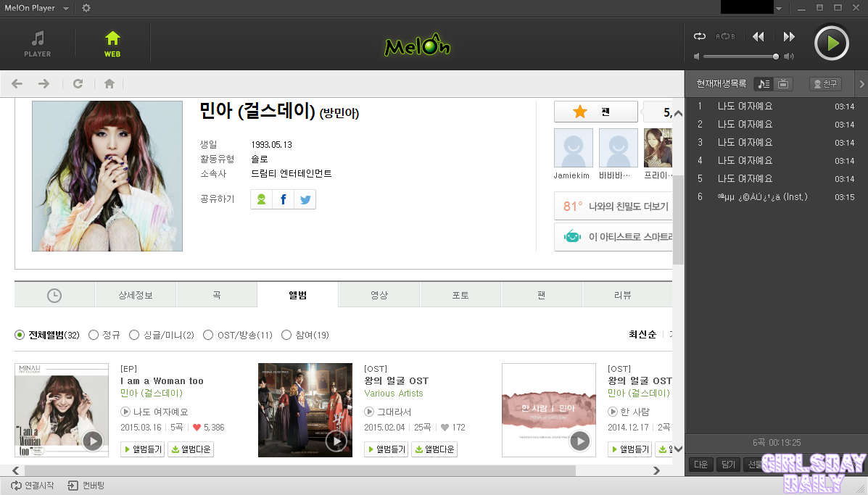The image size is (868, 495).
Task: Switch to 리뷰 reviews tab
Action: tap(623, 296)
